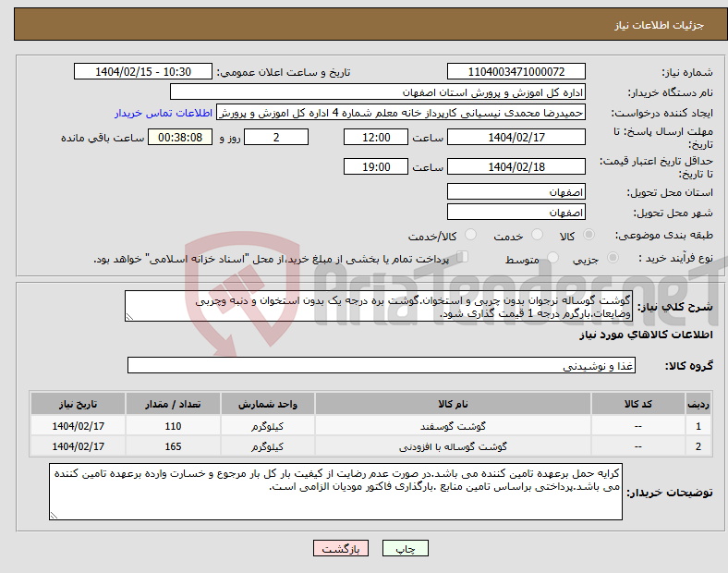Click the price validity date 1404/02/18 field
The image size is (728, 573).
pyautogui.click(x=516, y=166)
